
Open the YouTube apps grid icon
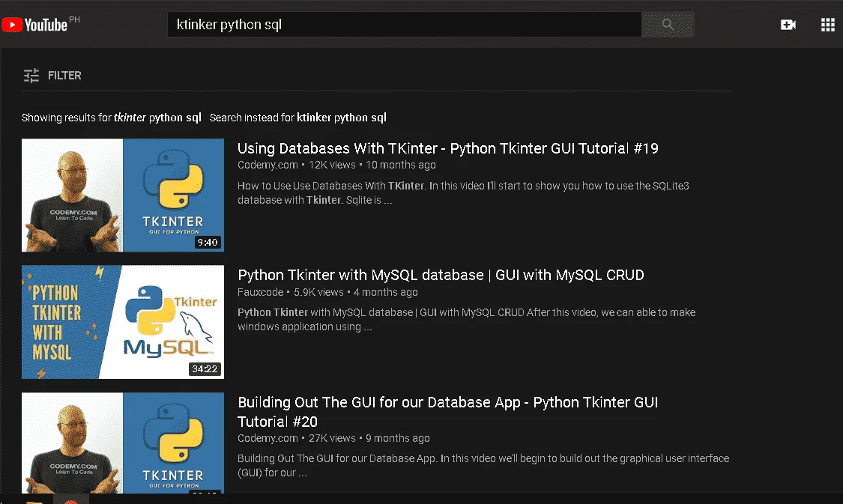pos(828,25)
